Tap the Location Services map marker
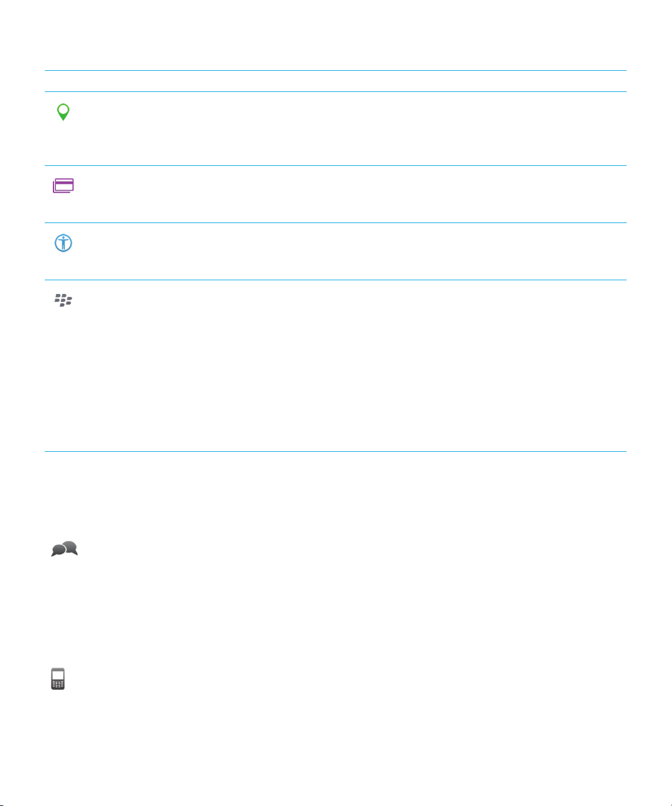 click(x=63, y=112)
